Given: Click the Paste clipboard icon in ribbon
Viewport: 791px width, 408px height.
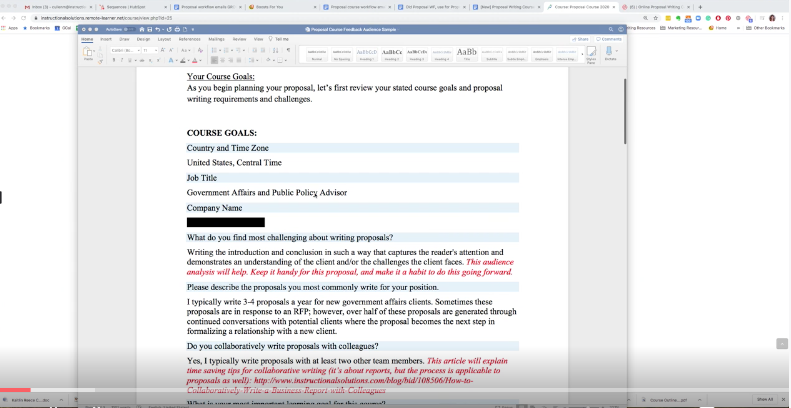Looking at the screenshot, I should [88, 53].
